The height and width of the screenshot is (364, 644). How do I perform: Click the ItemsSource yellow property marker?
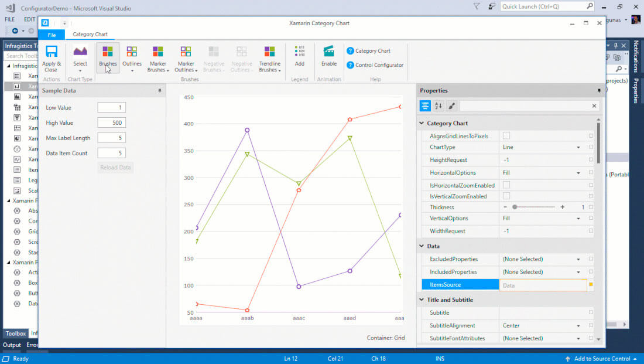click(591, 285)
